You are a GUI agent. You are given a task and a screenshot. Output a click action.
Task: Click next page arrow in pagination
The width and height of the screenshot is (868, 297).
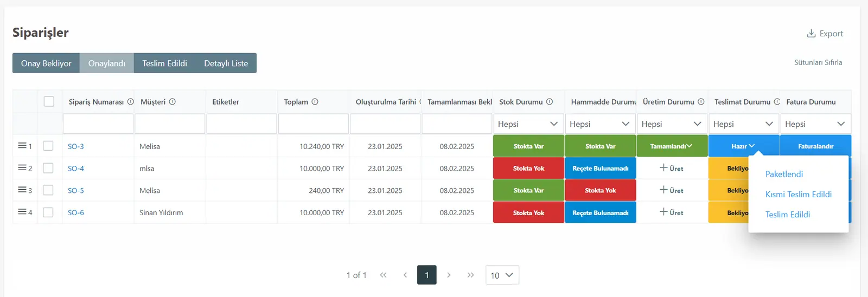point(449,275)
